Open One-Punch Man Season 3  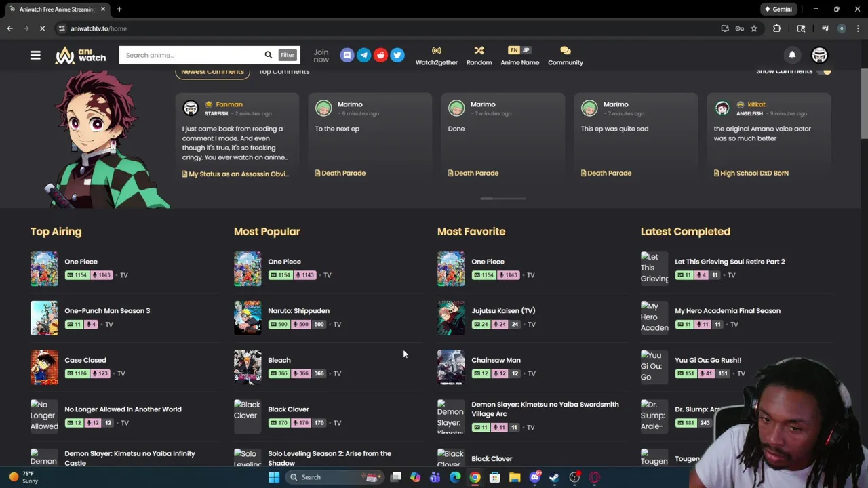107,311
